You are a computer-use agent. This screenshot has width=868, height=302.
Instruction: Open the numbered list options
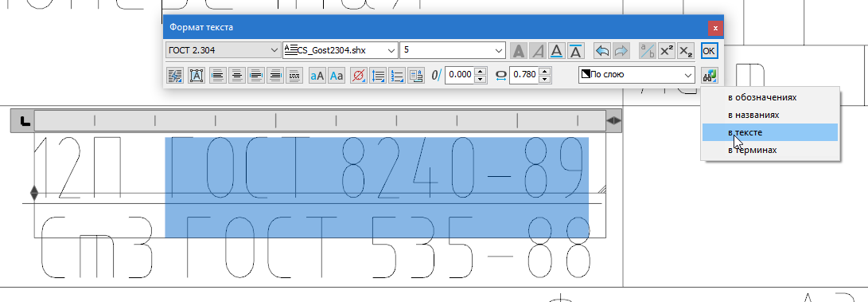point(396,75)
